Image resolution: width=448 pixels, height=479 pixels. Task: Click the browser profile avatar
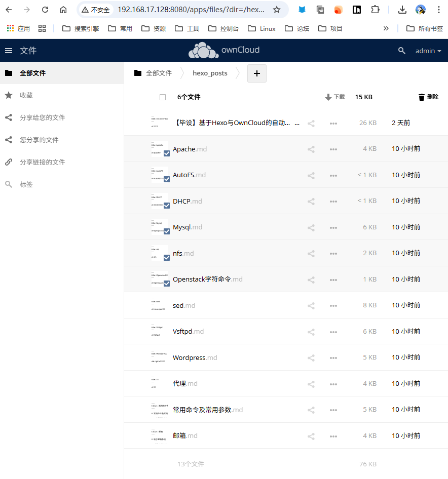[421, 10]
